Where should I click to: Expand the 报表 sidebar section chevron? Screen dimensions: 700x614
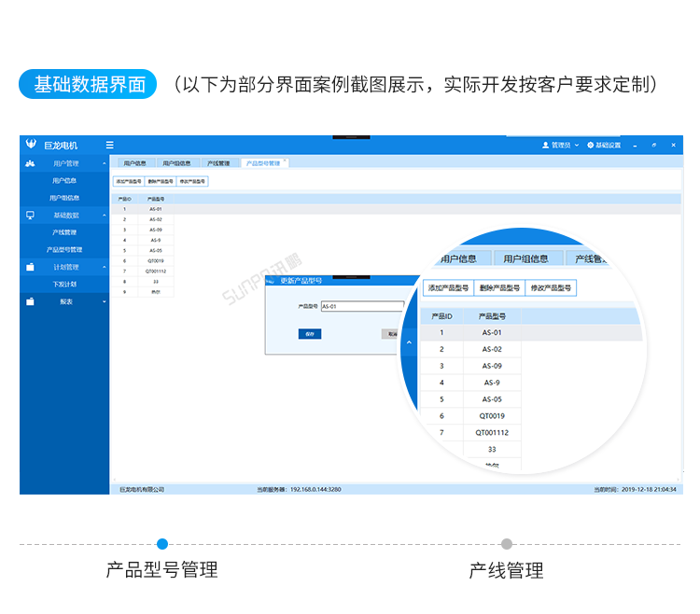(x=104, y=301)
